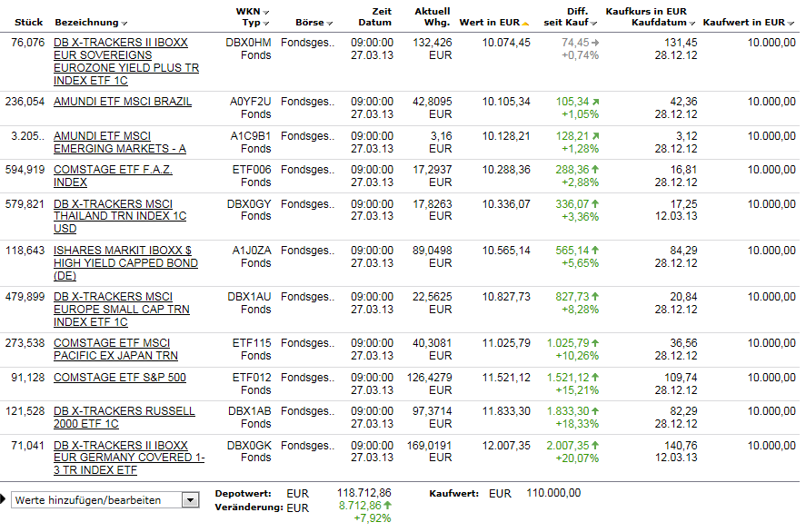
Task: Sort by Bezeichnung using its header arrow
Action: (x=124, y=23)
